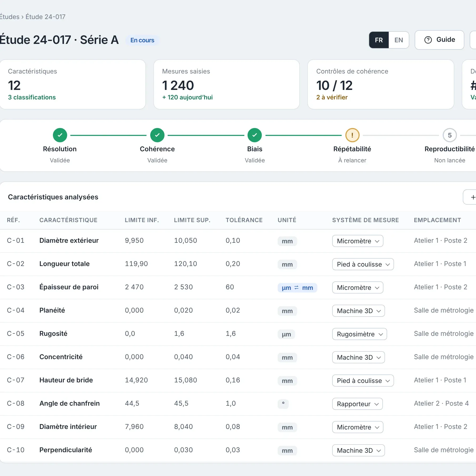Sort by CARACTÉRISTIQUE column header
This screenshot has width=476, height=476.
tap(68, 220)
